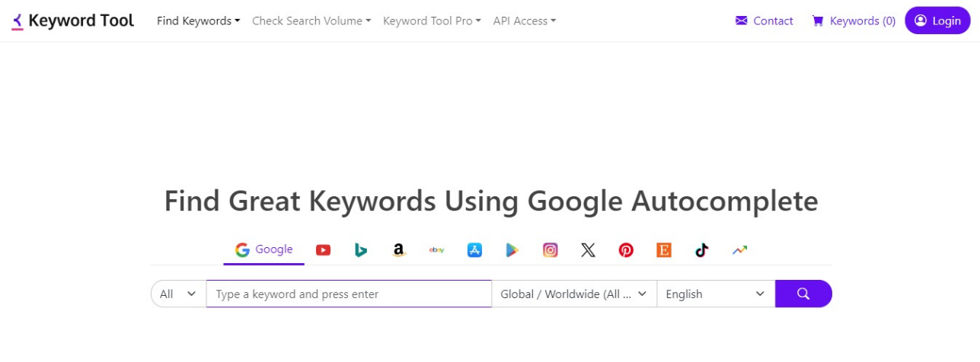This screenshot has width=980, height=362.
Task: Switch to Instagram keyword search
Action: pyautogui.click(x=550, y=249)
